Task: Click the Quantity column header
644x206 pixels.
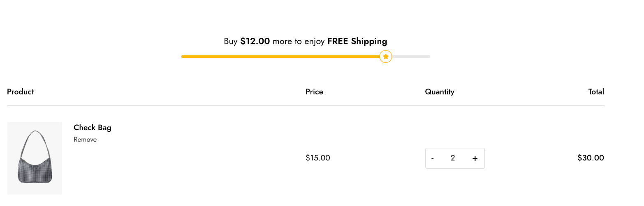Action: [x=440, y=92]
